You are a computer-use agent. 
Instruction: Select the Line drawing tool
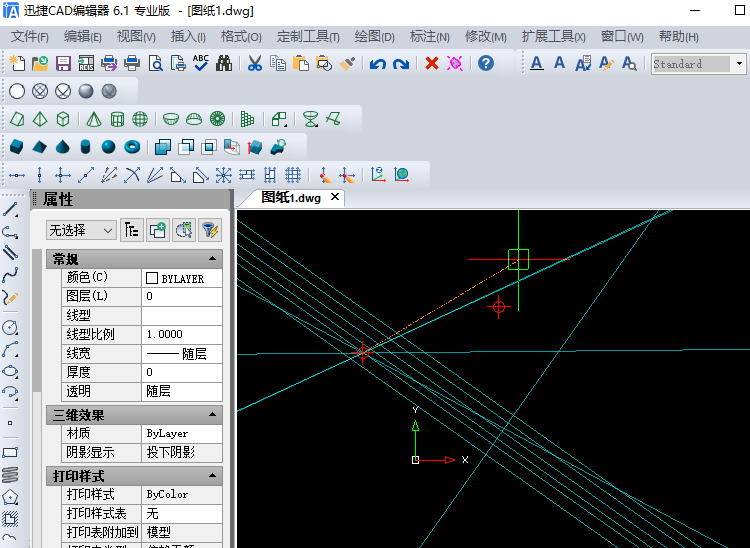(11, 210)
